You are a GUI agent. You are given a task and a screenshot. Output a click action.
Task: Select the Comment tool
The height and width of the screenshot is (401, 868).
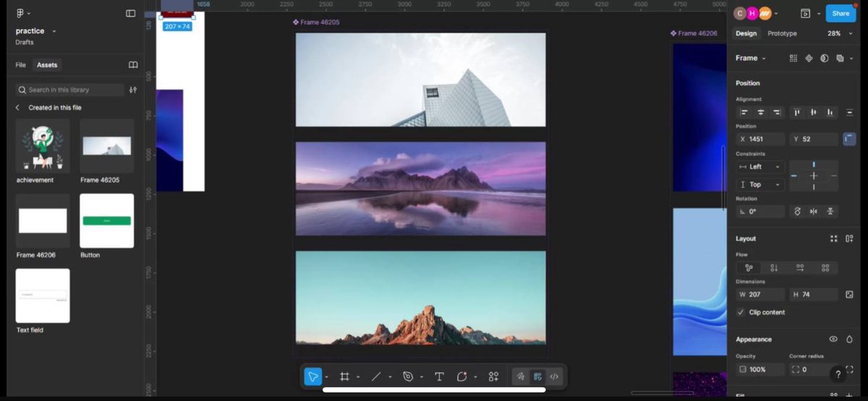(x=462, y=376)
